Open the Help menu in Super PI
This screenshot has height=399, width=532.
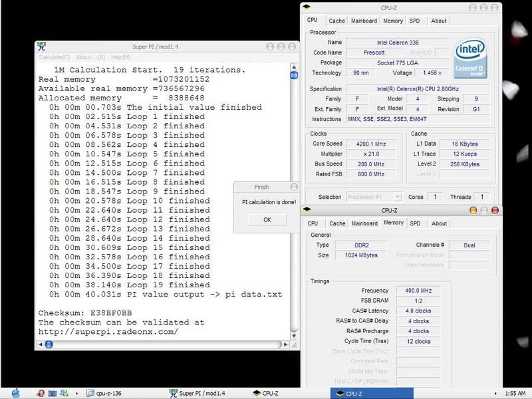(x=120, y=57)
